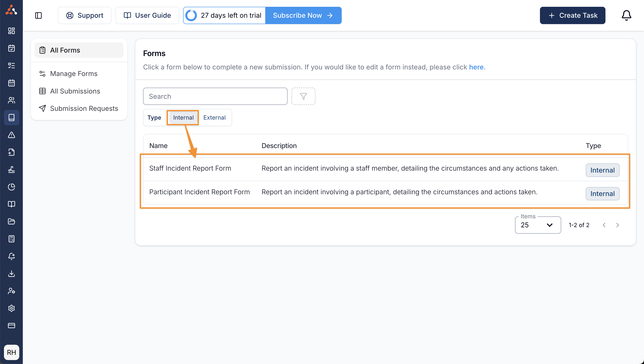Click the Description column header
The image size is (644, 364).
pos(279,145)
